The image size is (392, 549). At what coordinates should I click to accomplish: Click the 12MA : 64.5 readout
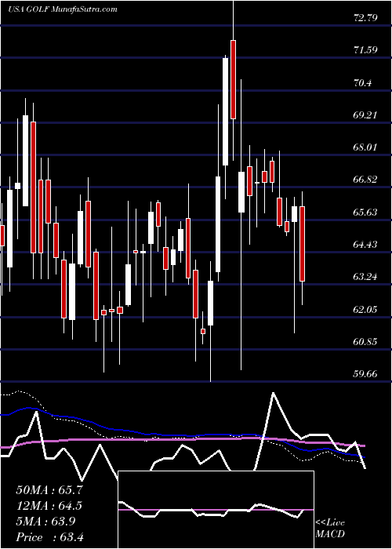pyautogui.click(x=49, y=506)
